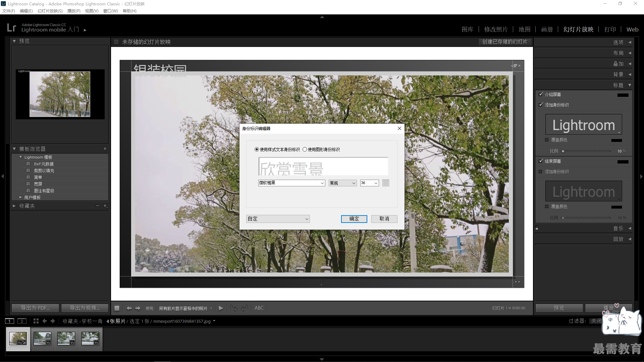Switch to the 打印 module

[610, 29]
